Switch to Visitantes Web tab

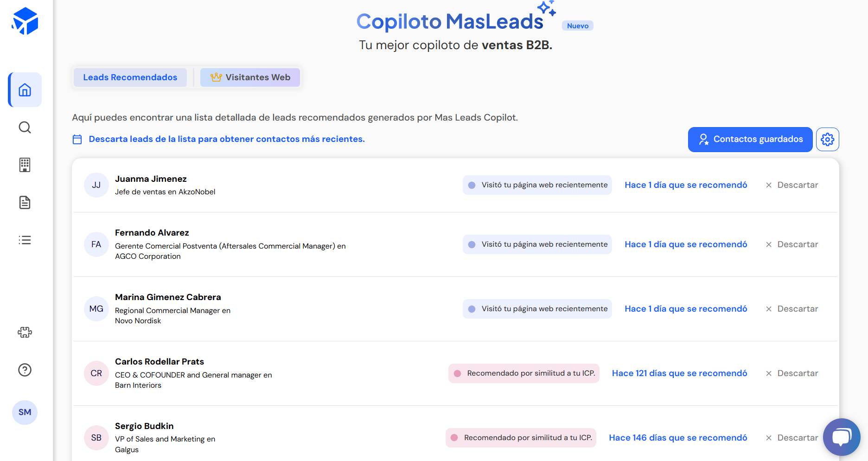point(250,77)
